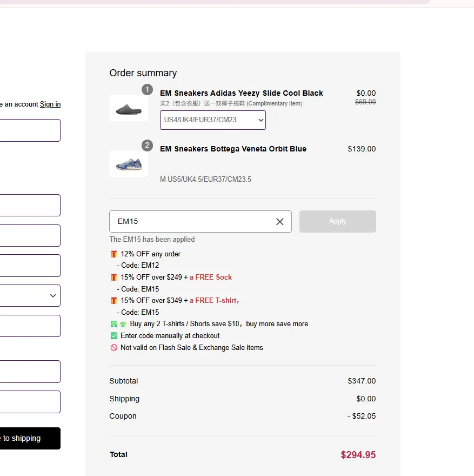Click 'Not valid on Flash Sale & Exchange Sale items'
The image size is (474, 476).
192,348
